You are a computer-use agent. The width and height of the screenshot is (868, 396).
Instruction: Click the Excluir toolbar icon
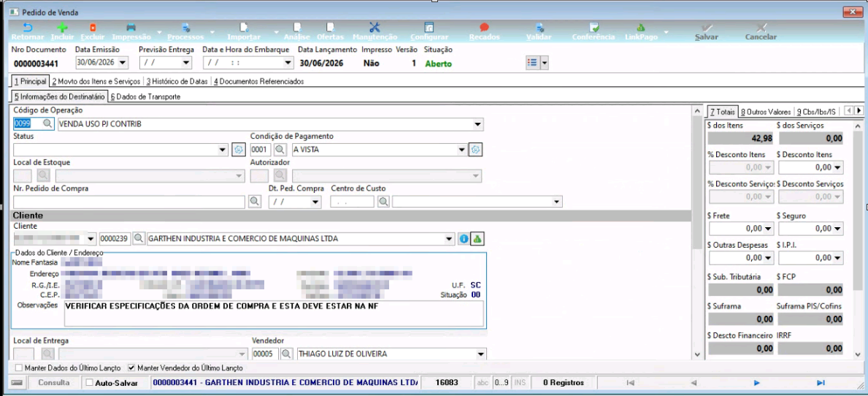tap(93, 27)
